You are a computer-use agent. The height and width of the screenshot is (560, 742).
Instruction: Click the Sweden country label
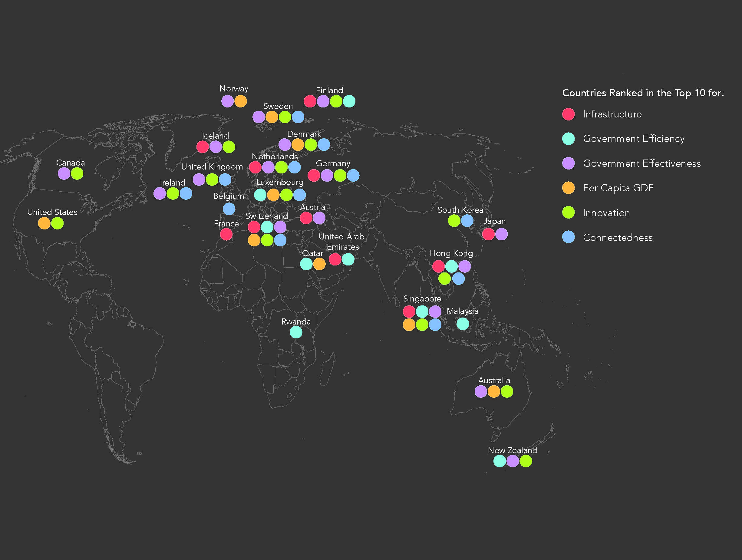coord(278,106)
